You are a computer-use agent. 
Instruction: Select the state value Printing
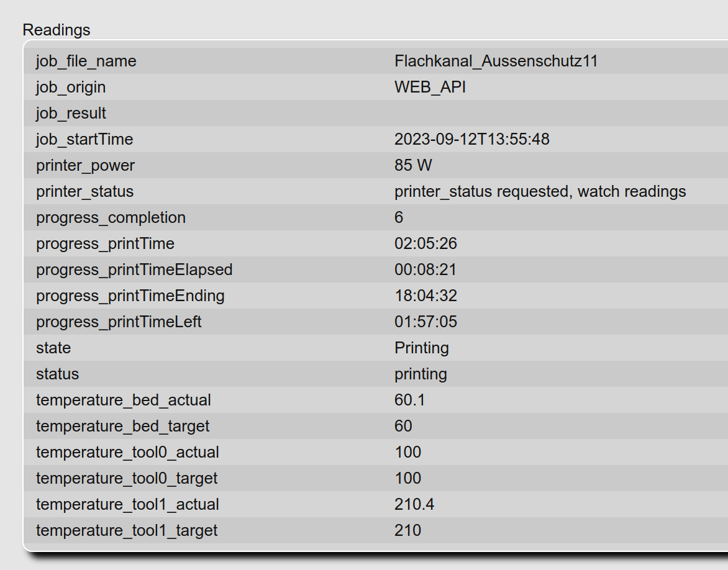(422, 348)
